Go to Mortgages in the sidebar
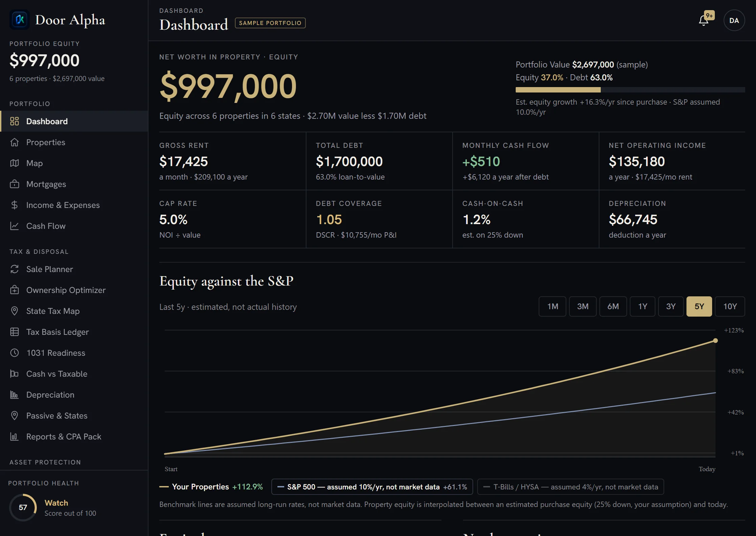The height and width of the screenshot is (536, 756). (74, 184)
